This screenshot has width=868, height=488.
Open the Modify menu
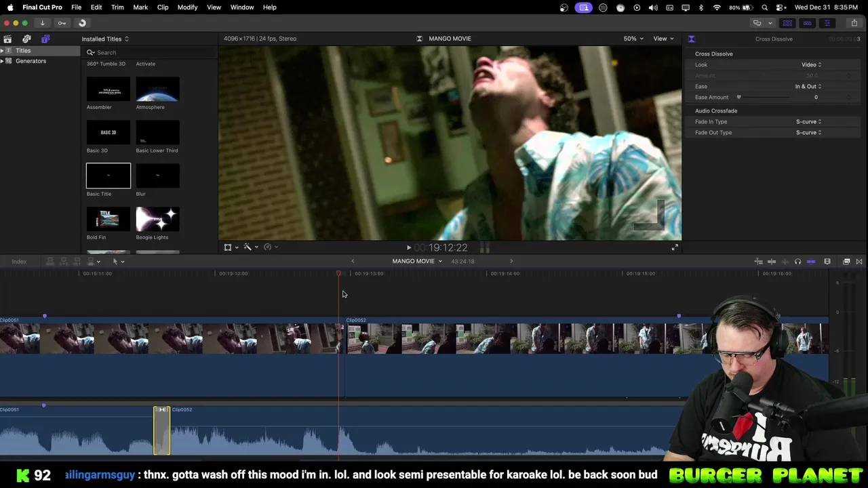(x=187, y=7)
